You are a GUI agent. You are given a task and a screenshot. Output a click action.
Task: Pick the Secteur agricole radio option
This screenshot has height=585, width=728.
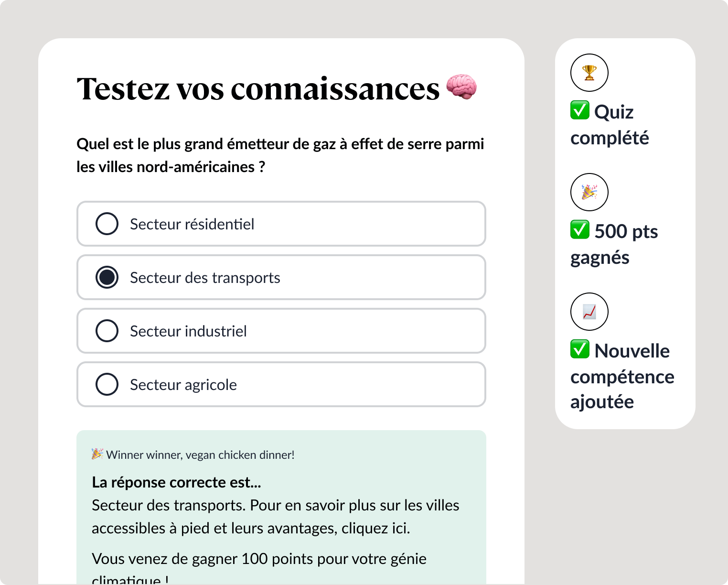107,384
